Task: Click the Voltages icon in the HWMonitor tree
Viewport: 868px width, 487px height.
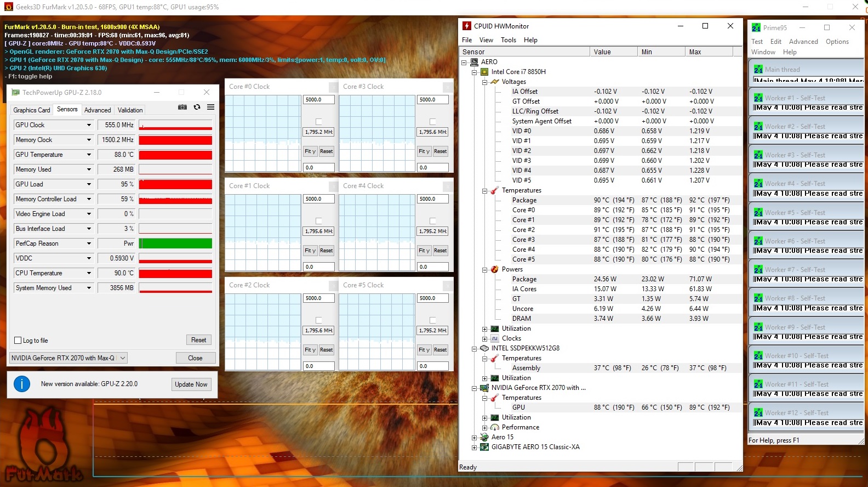Action: tap(495, 82)
